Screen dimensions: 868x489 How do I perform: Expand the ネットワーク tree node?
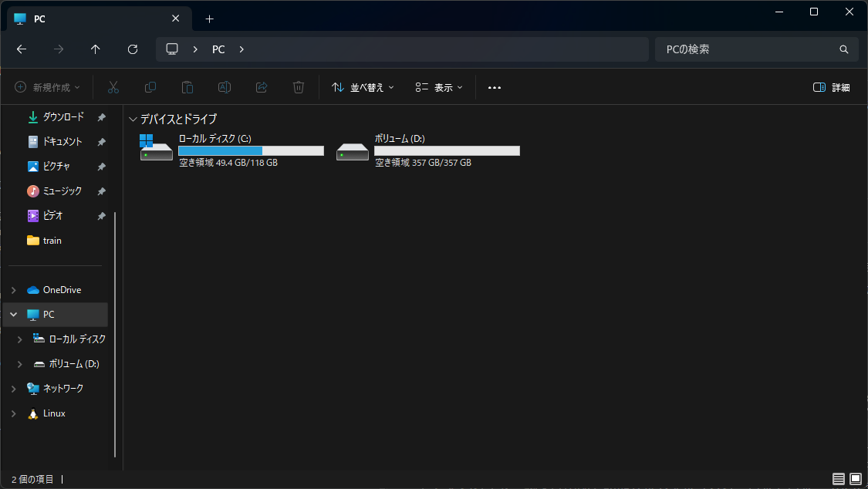14,389
